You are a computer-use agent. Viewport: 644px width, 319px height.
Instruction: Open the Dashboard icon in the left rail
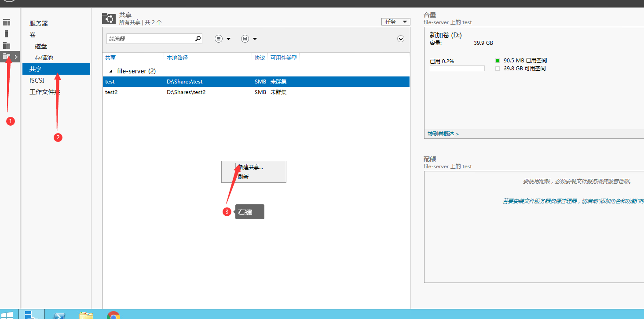7,22
